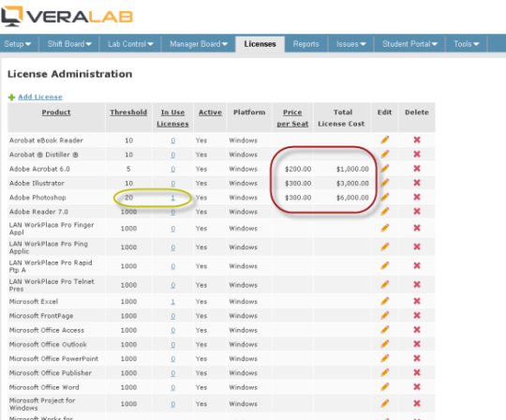Select the $200.00 price per seat value
Image resolution: width=506 pixels, height=420 pixels.
(298, 169)
